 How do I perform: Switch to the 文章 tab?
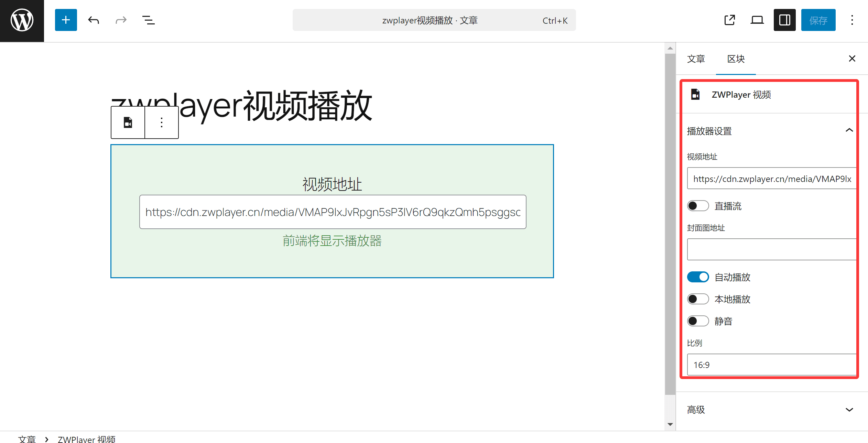click(696, 59)
